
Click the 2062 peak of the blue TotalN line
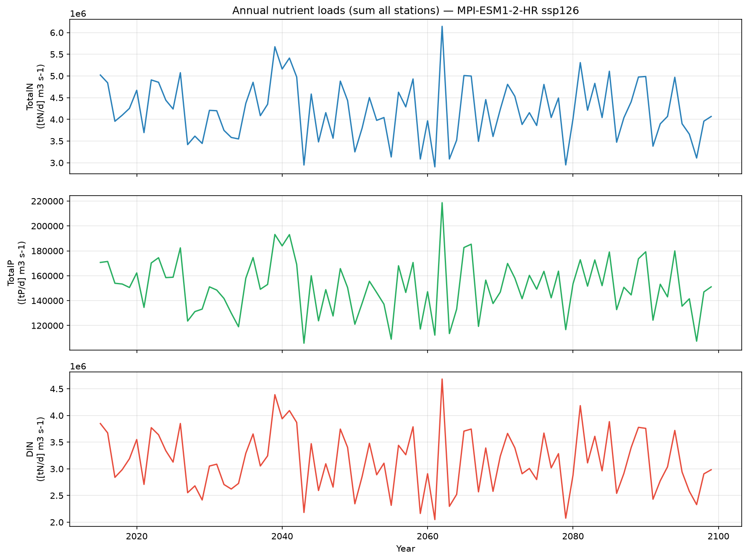click(442, 26)
